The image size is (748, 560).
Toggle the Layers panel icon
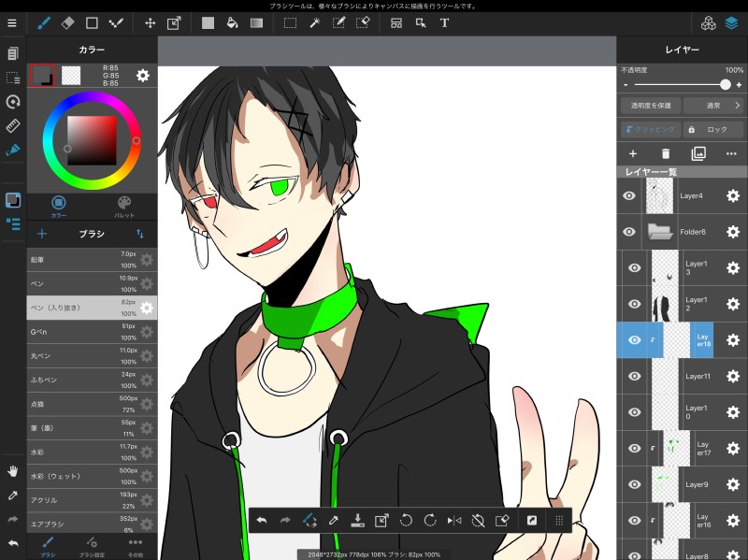tap(732, 22)
